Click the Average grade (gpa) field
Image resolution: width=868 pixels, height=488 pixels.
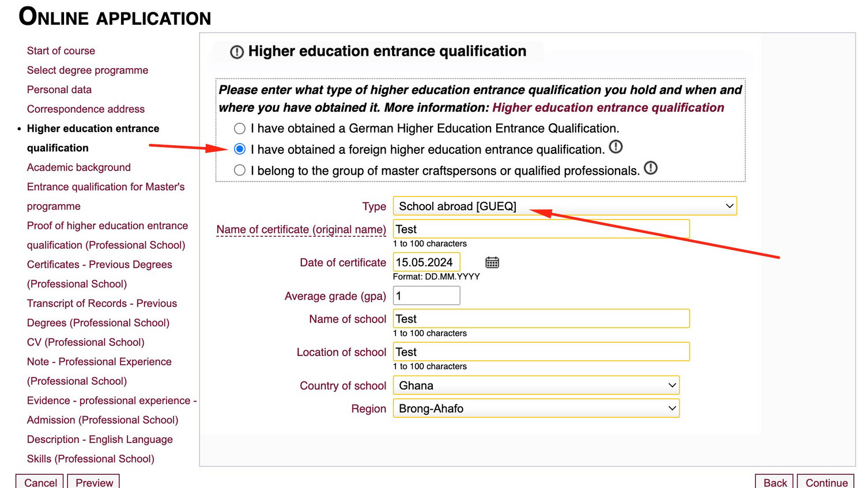pyautogui.click(x=427, y=296)
